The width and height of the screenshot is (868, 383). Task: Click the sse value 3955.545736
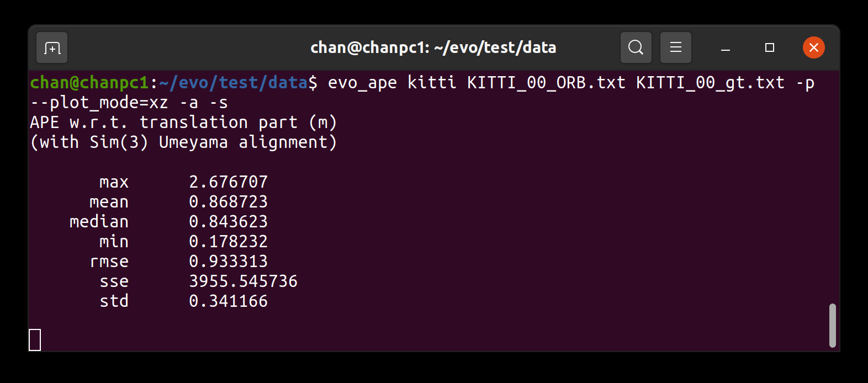coord(243,281)
